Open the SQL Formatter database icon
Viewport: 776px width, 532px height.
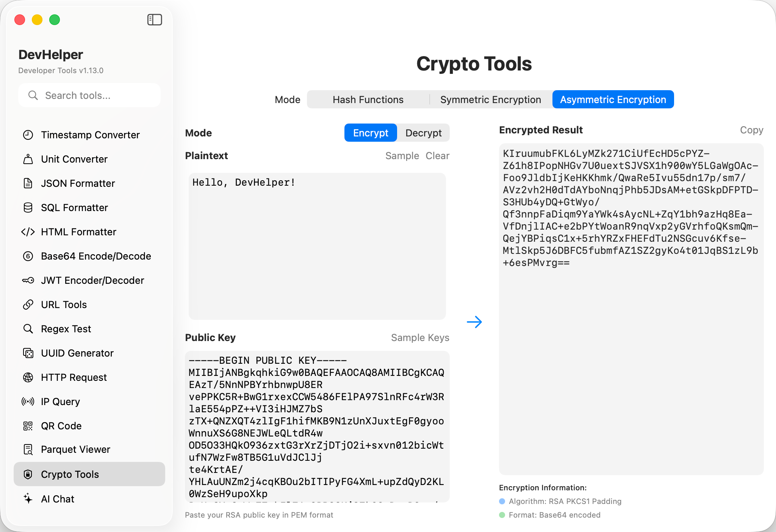pos(28,208)
